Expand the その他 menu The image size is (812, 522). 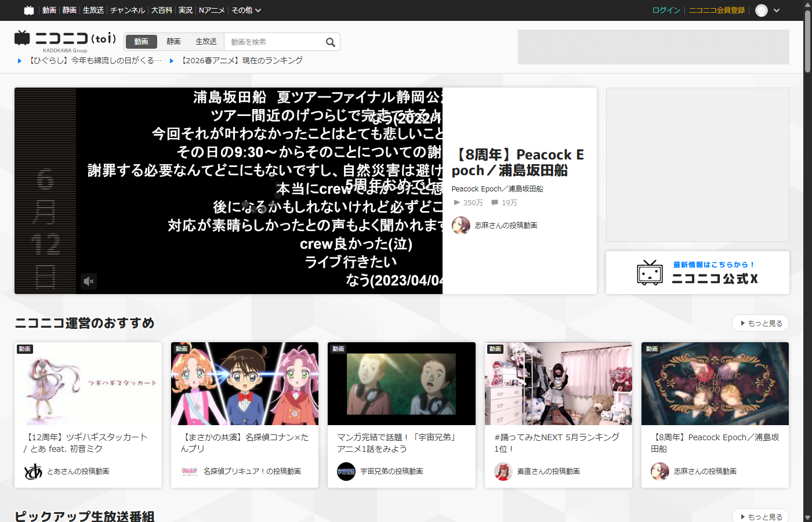tap(246, 10)
